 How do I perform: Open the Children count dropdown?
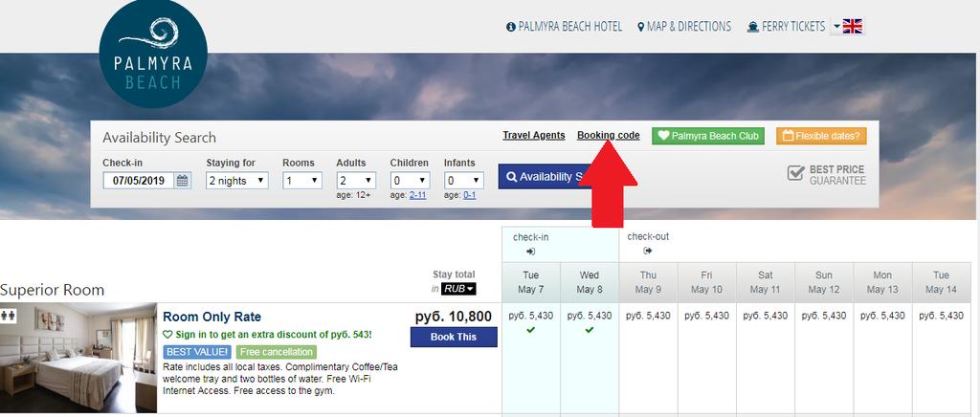[x=410, y=180]
